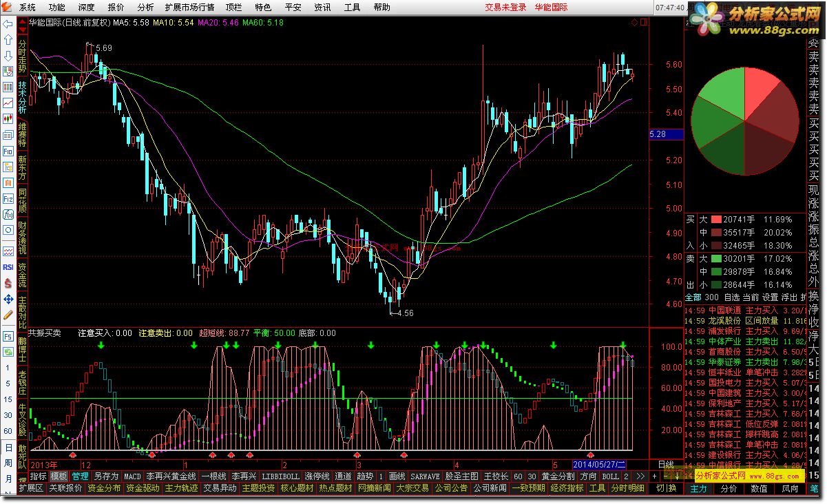Open the RSI indicator icon in left toolbar

[x=8, y=266]
